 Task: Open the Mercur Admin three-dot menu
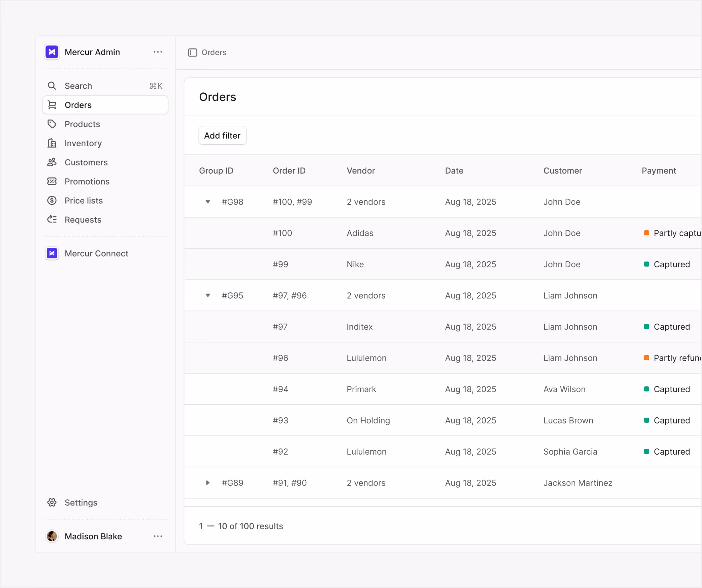point(158,52)
